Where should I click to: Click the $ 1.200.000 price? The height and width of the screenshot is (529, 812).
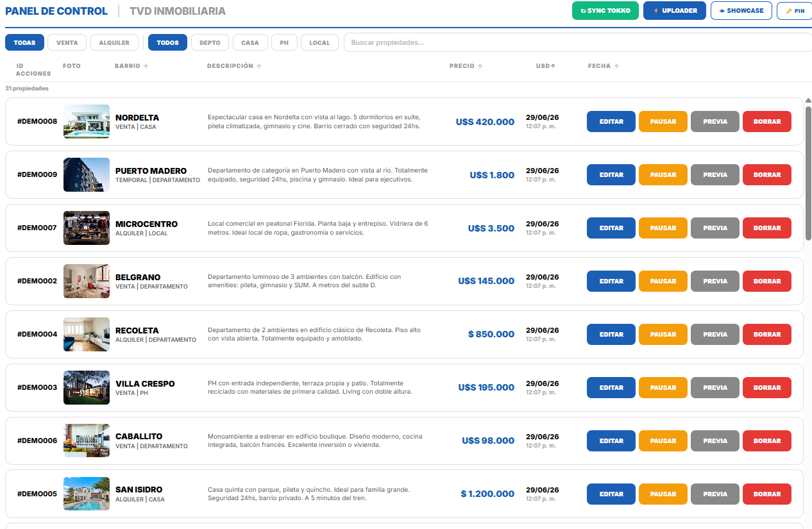click(487, 494)
